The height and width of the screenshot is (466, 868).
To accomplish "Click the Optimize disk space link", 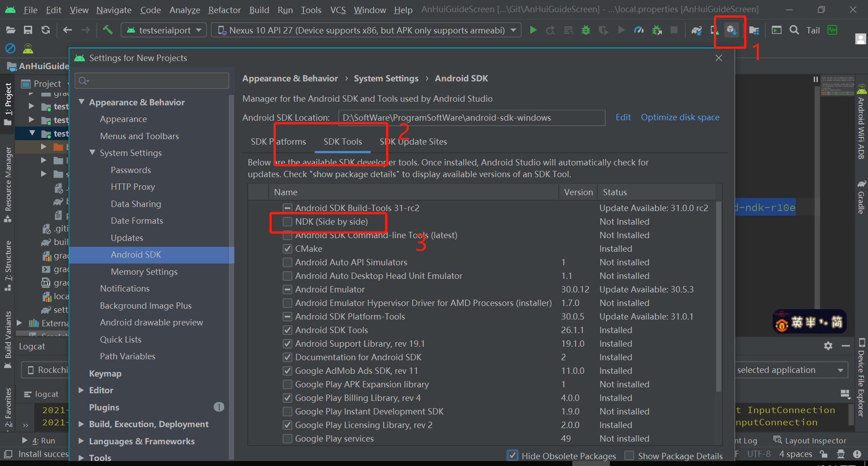I will coord(680,117).
